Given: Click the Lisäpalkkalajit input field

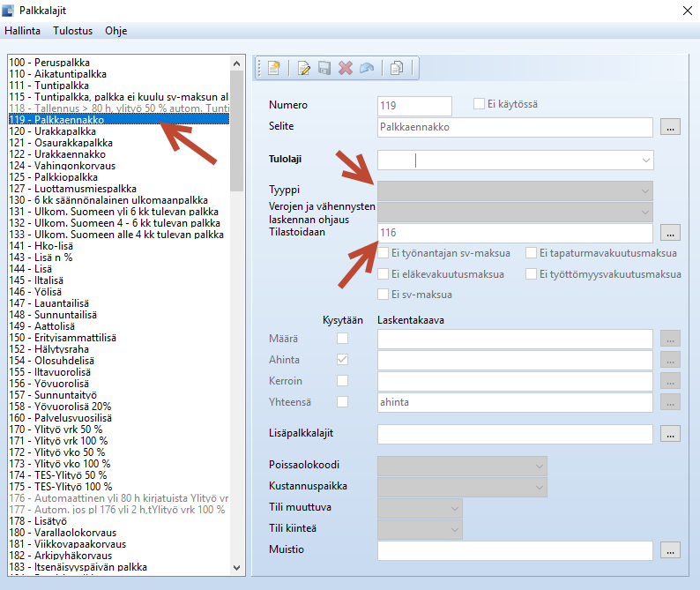Looking at the screenshot, I should tap(515, 434).
